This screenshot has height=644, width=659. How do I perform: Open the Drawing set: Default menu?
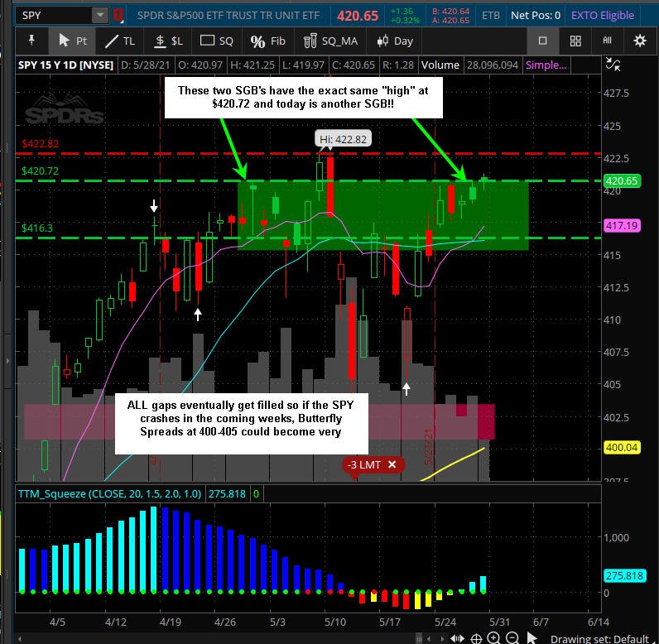click(599, 639)
